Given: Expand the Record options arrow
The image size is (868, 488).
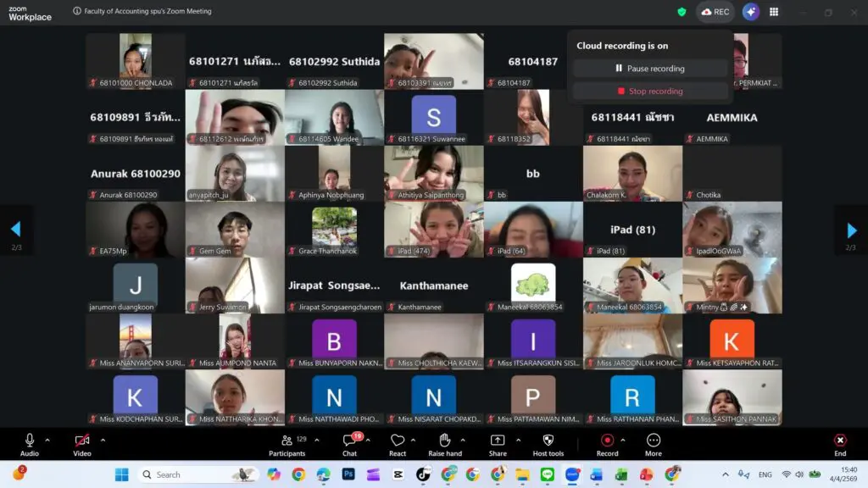Looking at the screenshot, I should coord(623,440).
